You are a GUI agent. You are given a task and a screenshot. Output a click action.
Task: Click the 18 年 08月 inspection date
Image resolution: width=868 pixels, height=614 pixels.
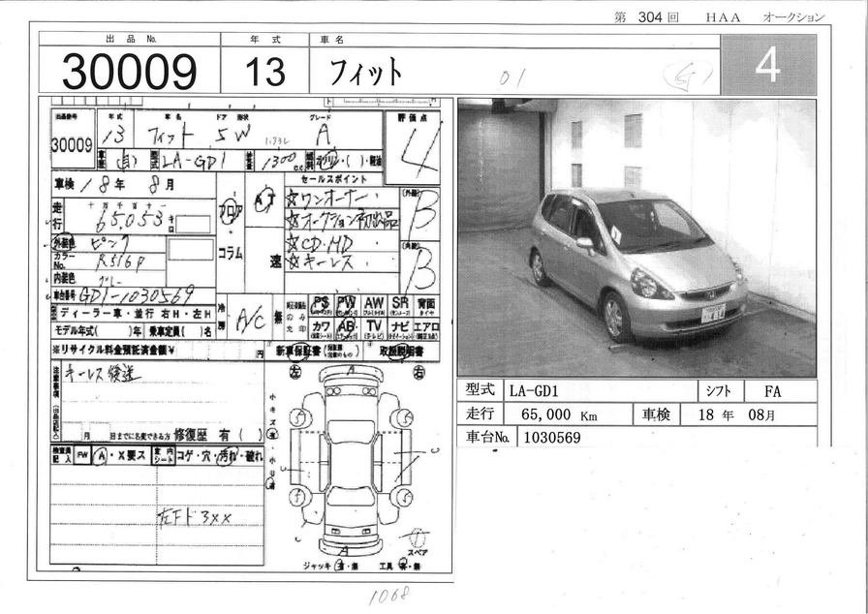click(737, 414)
